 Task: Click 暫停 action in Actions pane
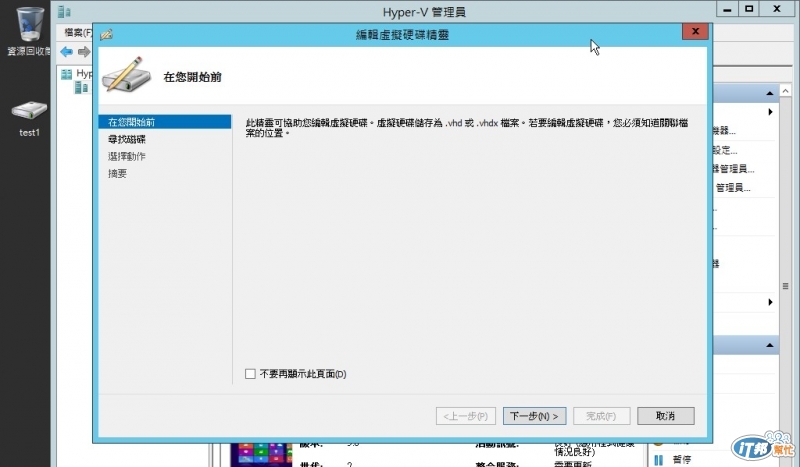[x=682, y=460]
